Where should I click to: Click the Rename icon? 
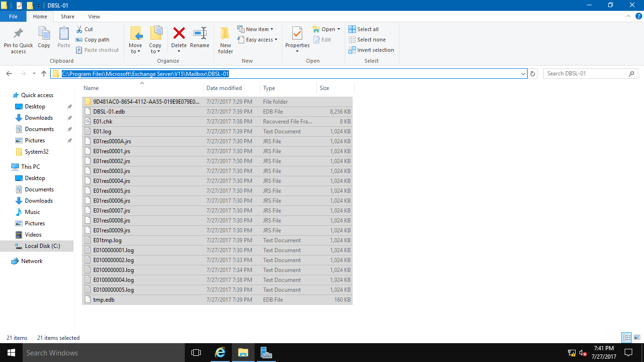point(199,38)
